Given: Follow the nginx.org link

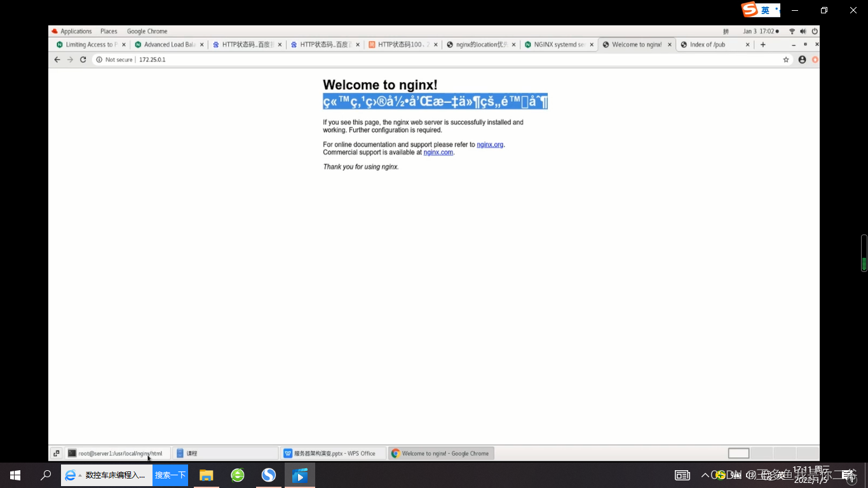Looking at the screenshot, I should point(490,145).
